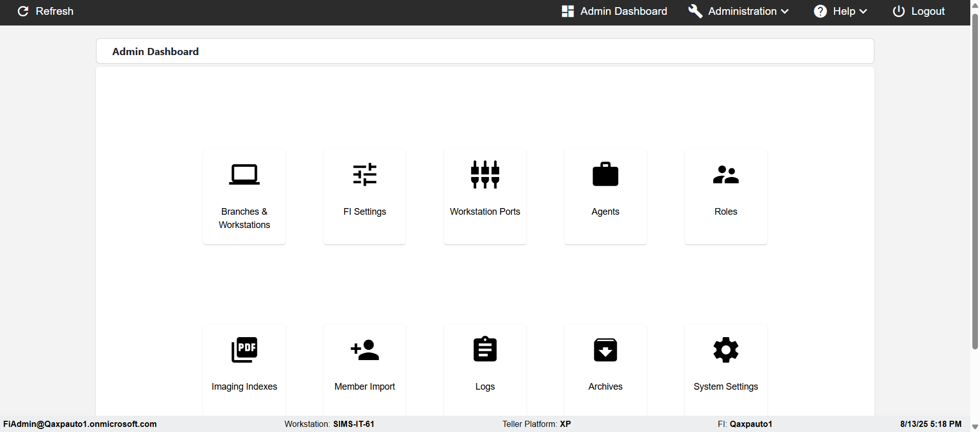Open the Logs label

point(485,387)
